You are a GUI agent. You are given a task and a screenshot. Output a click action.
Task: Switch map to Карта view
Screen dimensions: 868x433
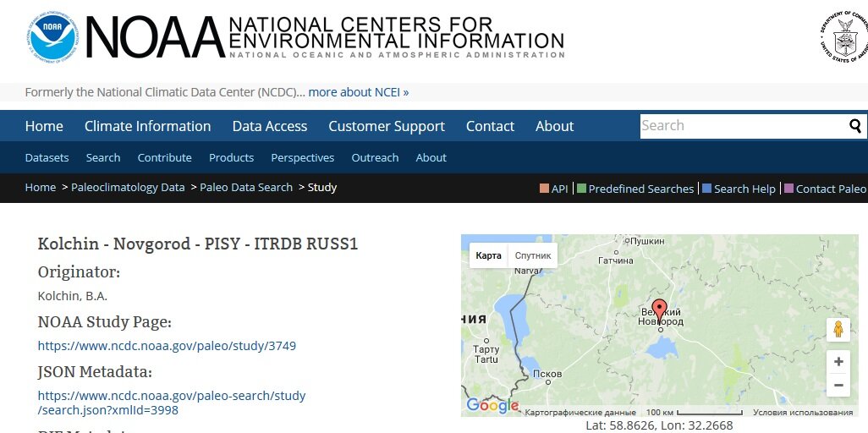pyautogui.click(x=489, y=255)
